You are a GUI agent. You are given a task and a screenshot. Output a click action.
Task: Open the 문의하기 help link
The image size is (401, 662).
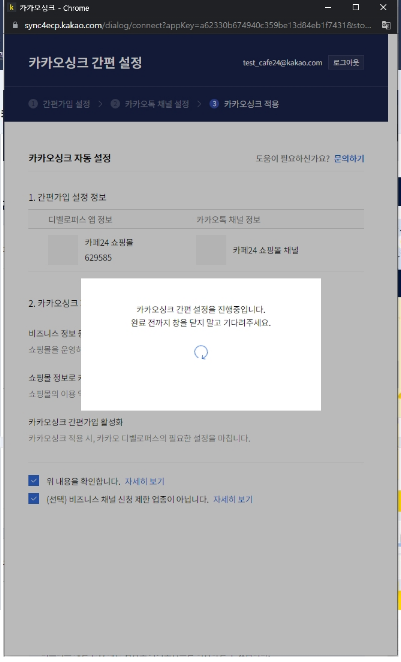coord(349,158)
